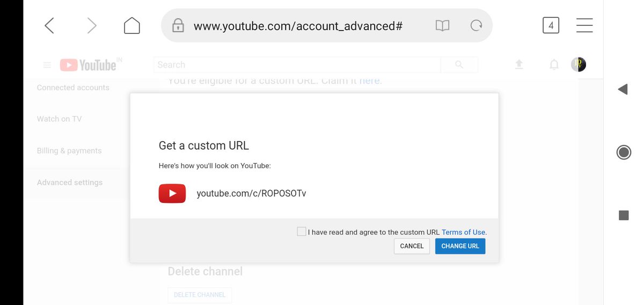Click the upload video icon
The image size is (644, 305).
point(519,65)
